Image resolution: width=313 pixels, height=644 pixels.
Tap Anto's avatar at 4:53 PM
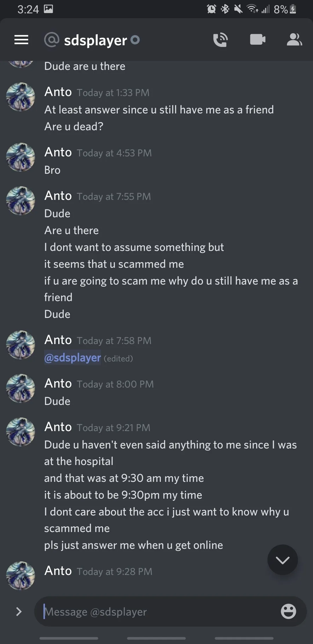21,157
